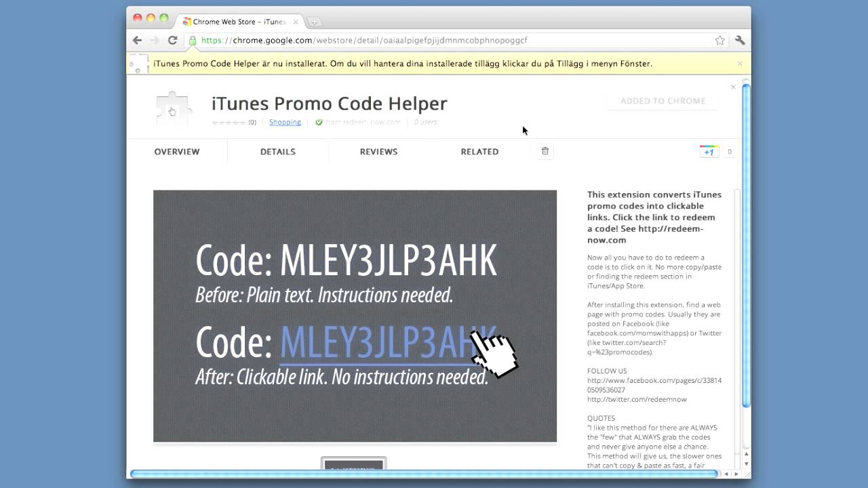Click the extension title iTunes Promo Code Helper
Image resolution: width=868 pixels, height=488 pixels.
tap(330, 104)
